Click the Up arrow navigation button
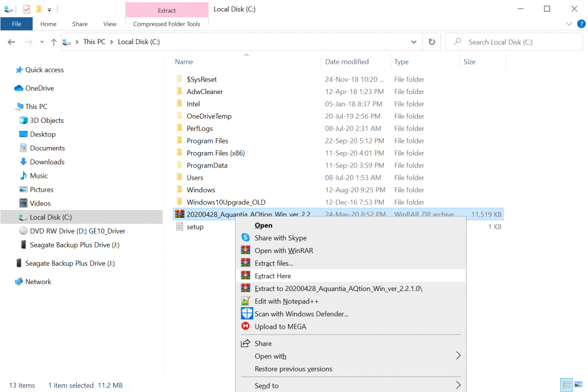The width and height of the screenshot is (588, 392). click(x=54, y=42)
